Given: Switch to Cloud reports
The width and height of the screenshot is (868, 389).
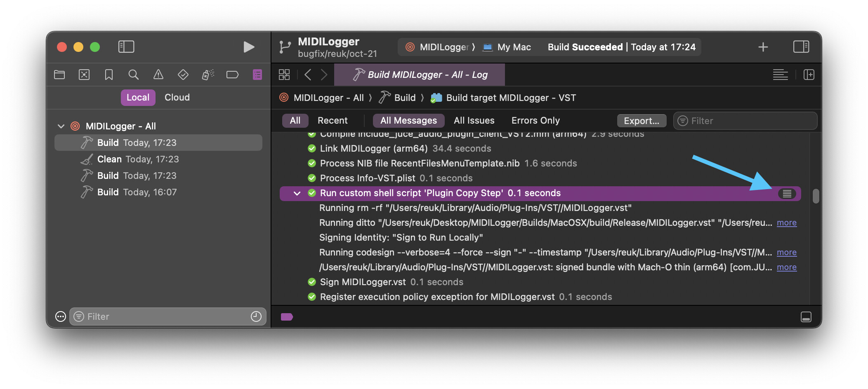Looking at the screenshot, I should pyautogui.click(x=177, y=98).
